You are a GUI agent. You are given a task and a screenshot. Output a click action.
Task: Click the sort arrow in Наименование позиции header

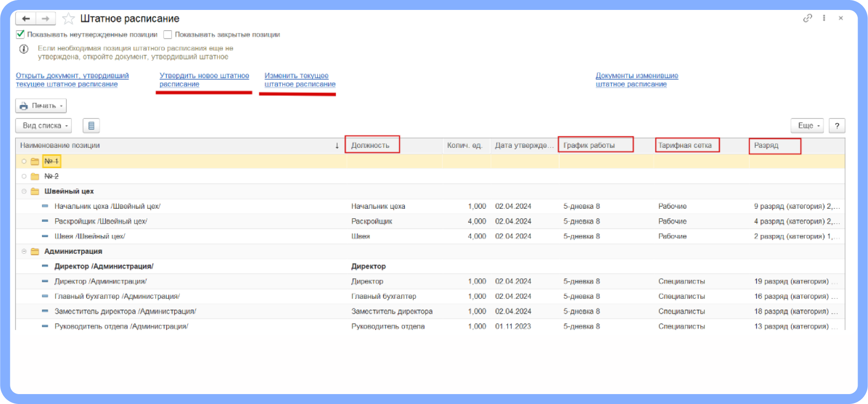[x=337, y=146]
